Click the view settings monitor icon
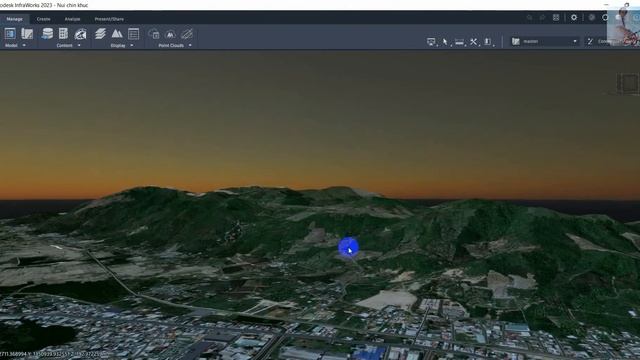640x360 pixels. point(431,42)
